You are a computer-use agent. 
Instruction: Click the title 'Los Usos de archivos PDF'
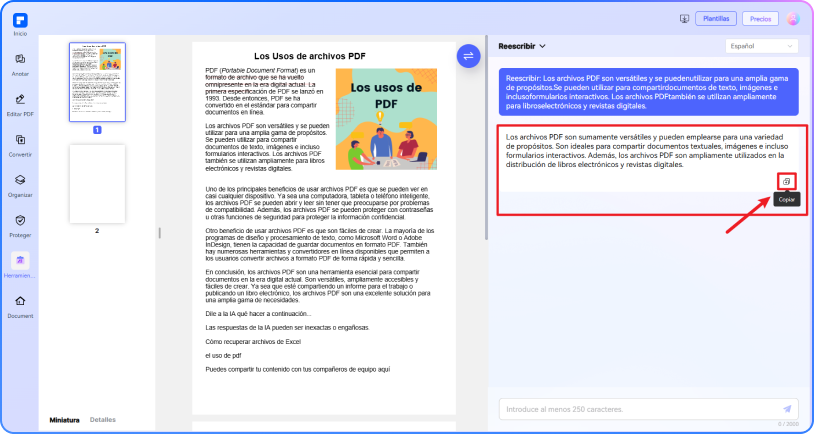pos(310,56)
